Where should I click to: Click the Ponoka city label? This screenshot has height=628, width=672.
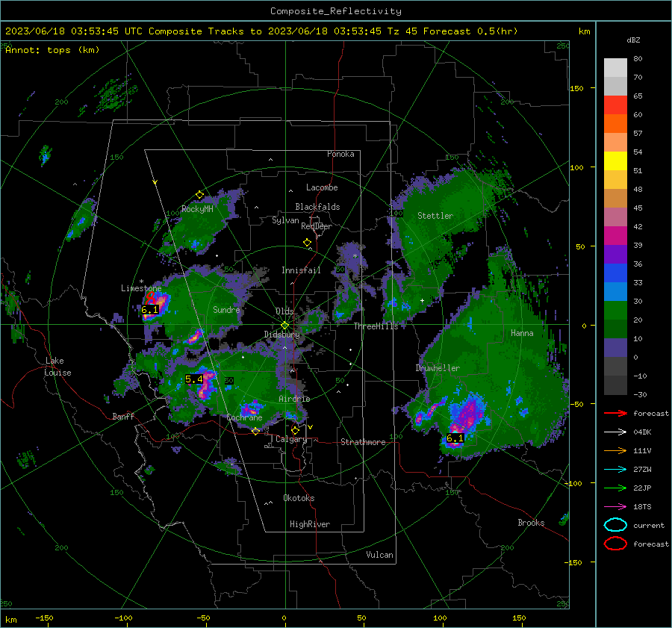tap(340, 154)
